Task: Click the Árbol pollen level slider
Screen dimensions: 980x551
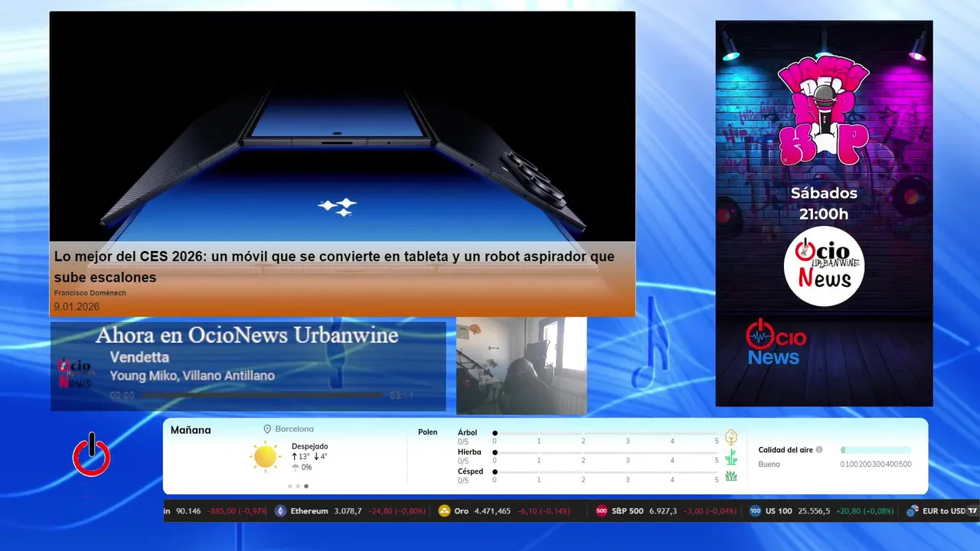Action: click(606, 433)
